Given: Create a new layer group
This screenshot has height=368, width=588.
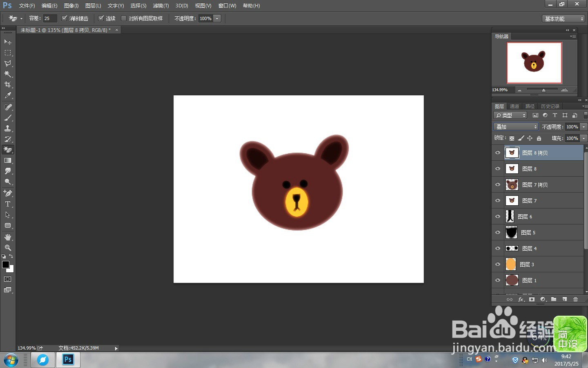Looking at the screenshot, I should click(x=554, y=299).
